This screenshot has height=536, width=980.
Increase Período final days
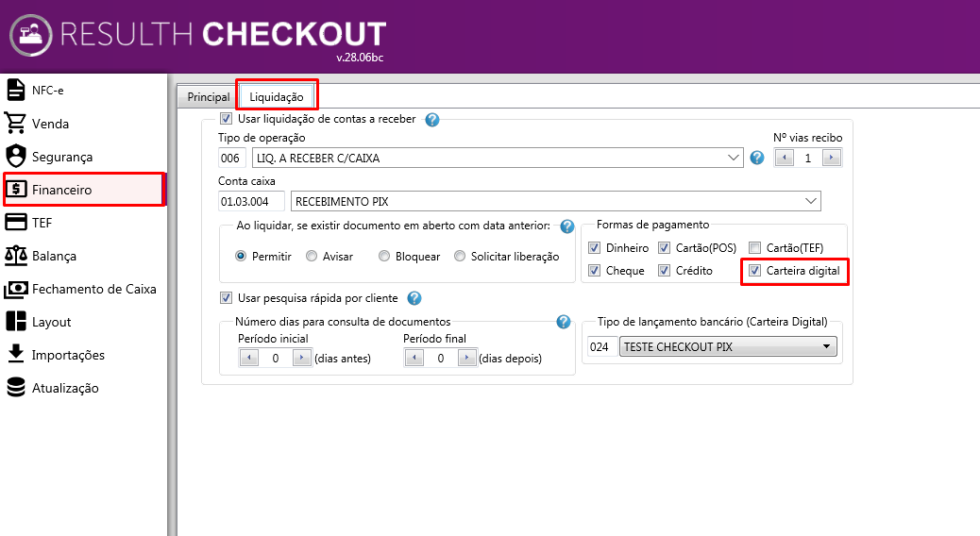pos(467,358)
